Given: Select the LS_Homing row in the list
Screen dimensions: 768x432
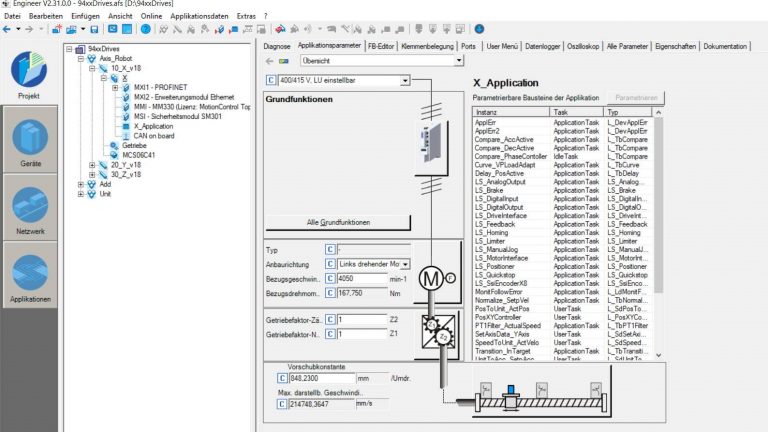Looking at the screenshot, I should [x=563, y=233].
